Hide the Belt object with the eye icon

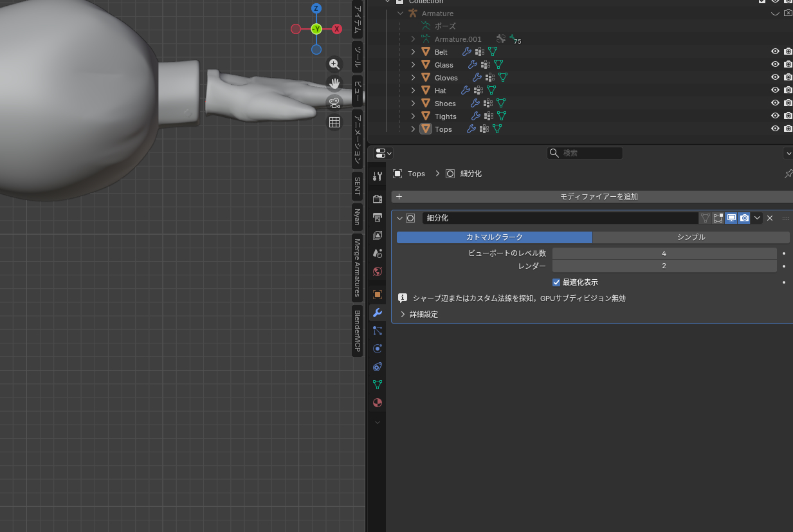coord(775,51)
